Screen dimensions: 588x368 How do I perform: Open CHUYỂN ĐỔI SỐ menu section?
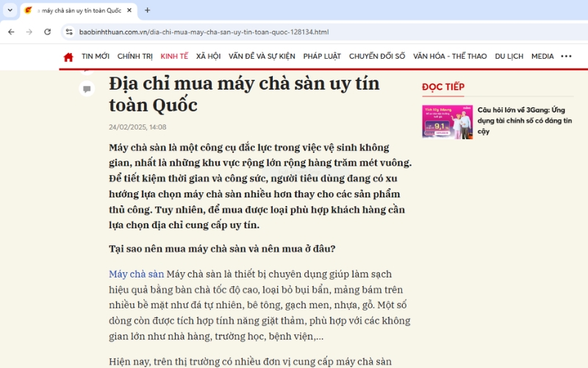point(377,57)
